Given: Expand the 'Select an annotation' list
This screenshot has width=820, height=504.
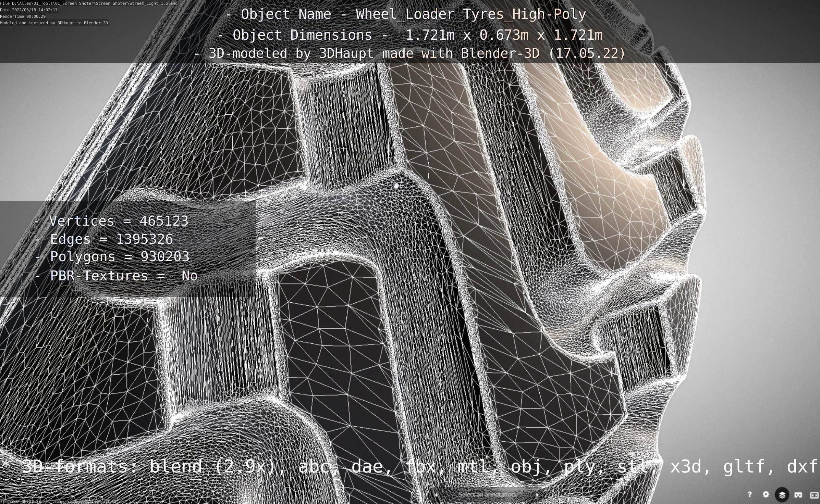Looking at the screenshot, I should [x=486, y=494].
